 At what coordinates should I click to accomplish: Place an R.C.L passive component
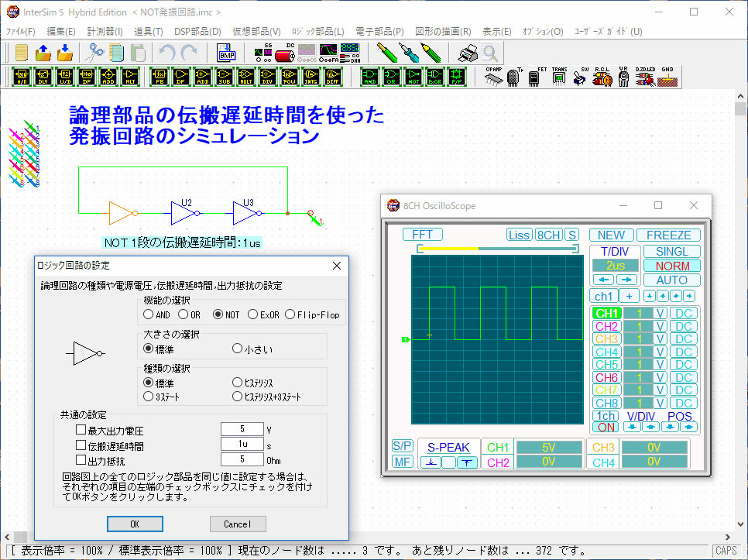point(602,77)
